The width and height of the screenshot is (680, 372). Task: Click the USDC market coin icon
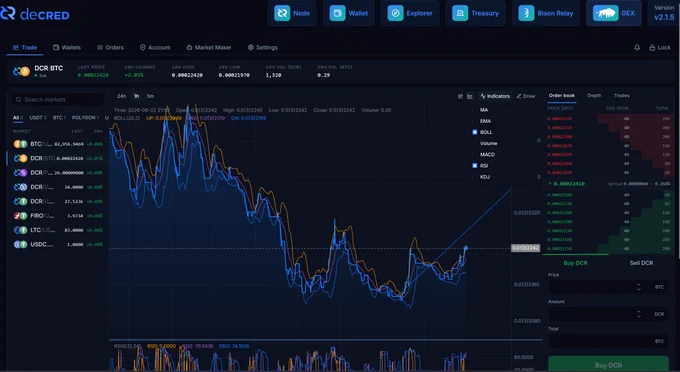point(20,244)
